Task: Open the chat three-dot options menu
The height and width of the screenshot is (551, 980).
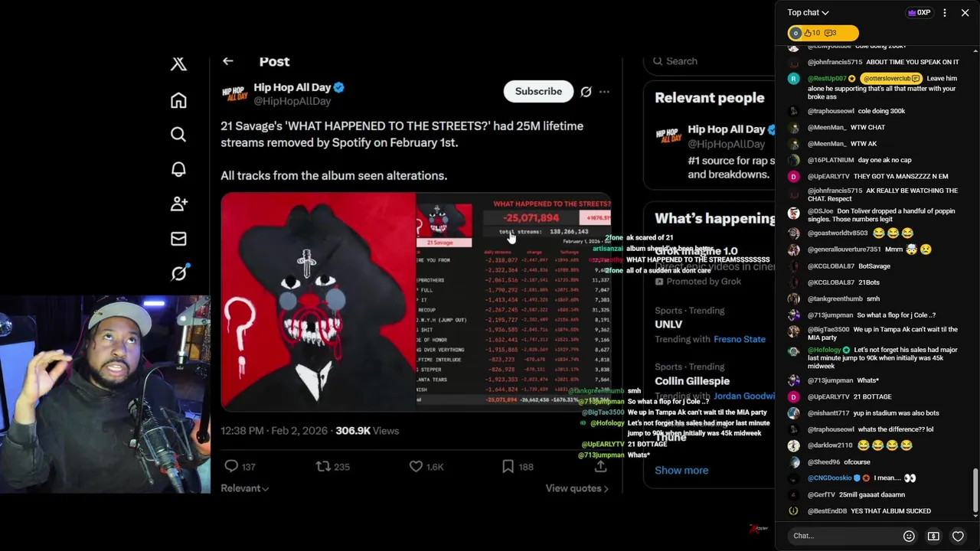Action: click(x=944, y=13)
